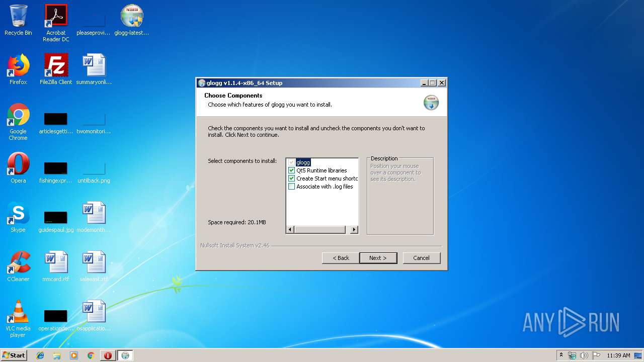644x362 pixels.
Task: Select the saleeast.rtf desktop file
Action: coord(94,266)
